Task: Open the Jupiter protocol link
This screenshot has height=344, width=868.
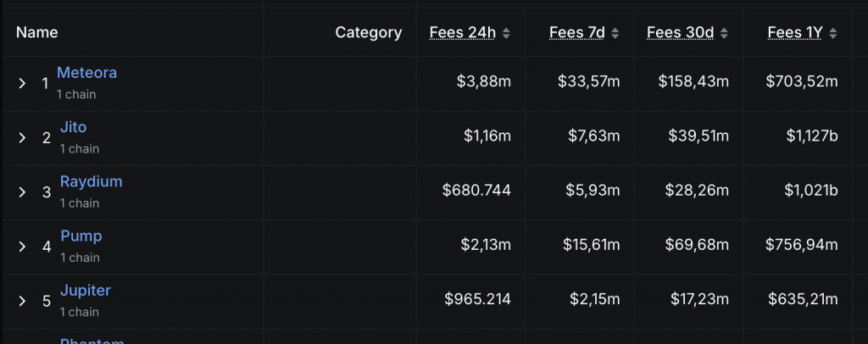Action: (x=86, y=291)
